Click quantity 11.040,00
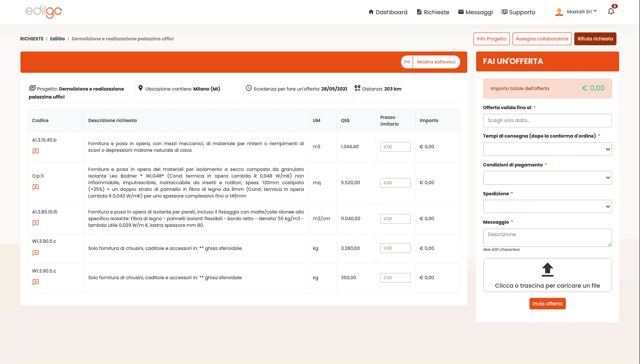The width and height of the screenshot is (640, 364). (351, 218)
